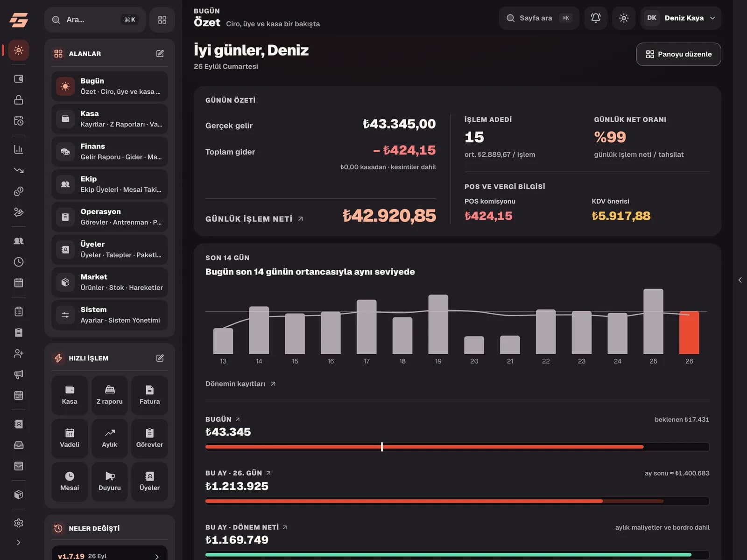Click the BUGÜN revenue progress bar
747x560 pixels.
tap(457, 447)
